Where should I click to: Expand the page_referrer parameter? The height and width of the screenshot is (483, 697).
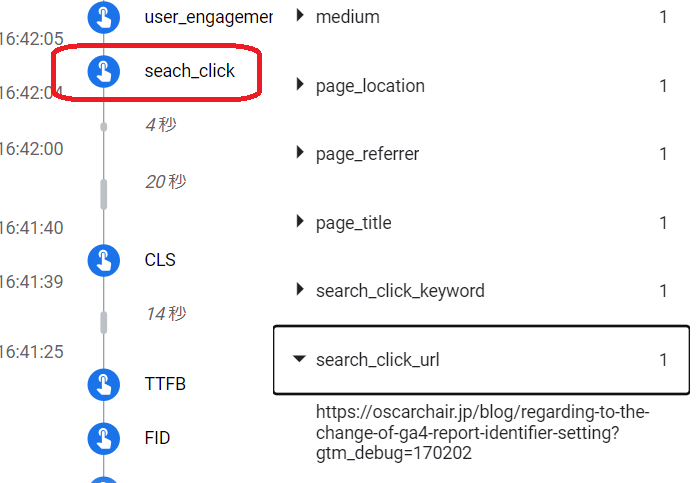300,153
